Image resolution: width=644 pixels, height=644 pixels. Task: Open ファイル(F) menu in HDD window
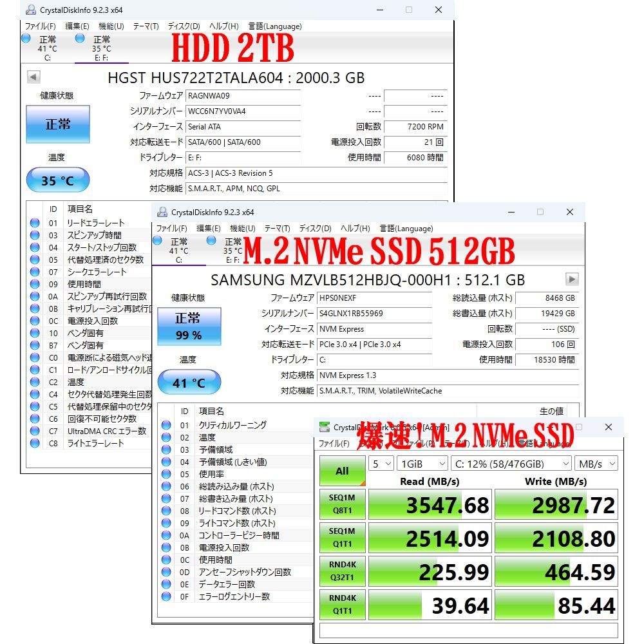click(40, 26)
